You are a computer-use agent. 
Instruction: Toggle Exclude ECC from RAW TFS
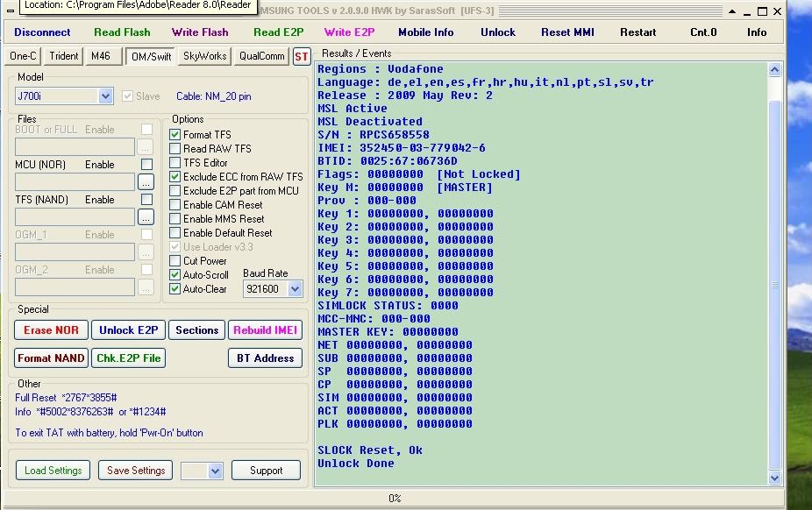click(175, 176)
